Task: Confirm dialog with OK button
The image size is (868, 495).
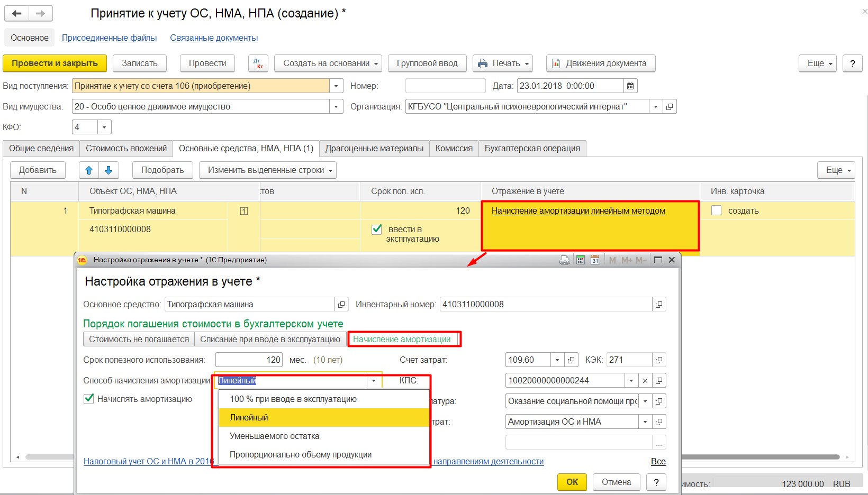Action: (x=572, y=482)
